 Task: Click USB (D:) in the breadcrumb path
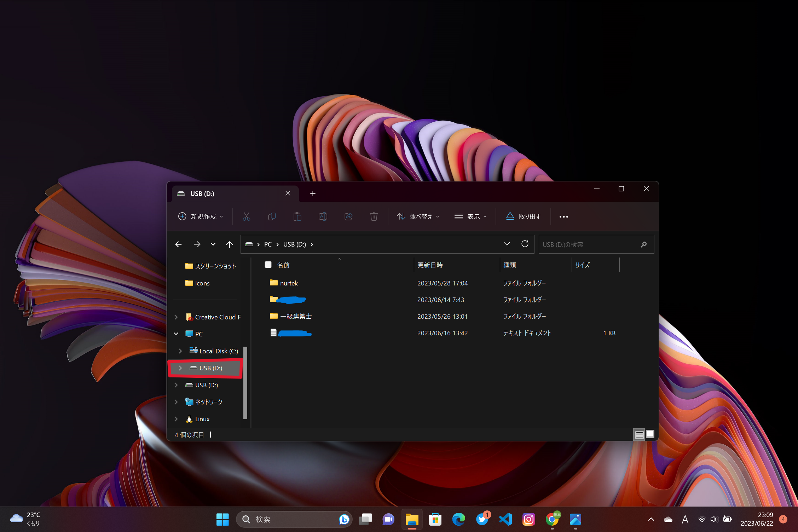tap(295, 244)
